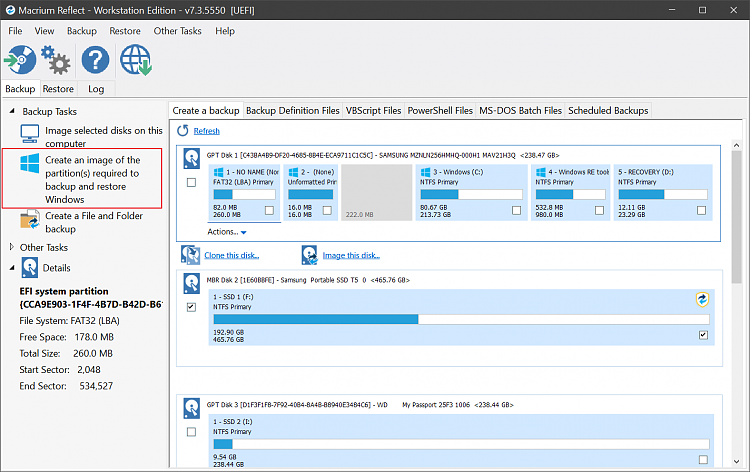Open the Backup Definition Files tab
750x472 pixels.
tap(293, 110)
